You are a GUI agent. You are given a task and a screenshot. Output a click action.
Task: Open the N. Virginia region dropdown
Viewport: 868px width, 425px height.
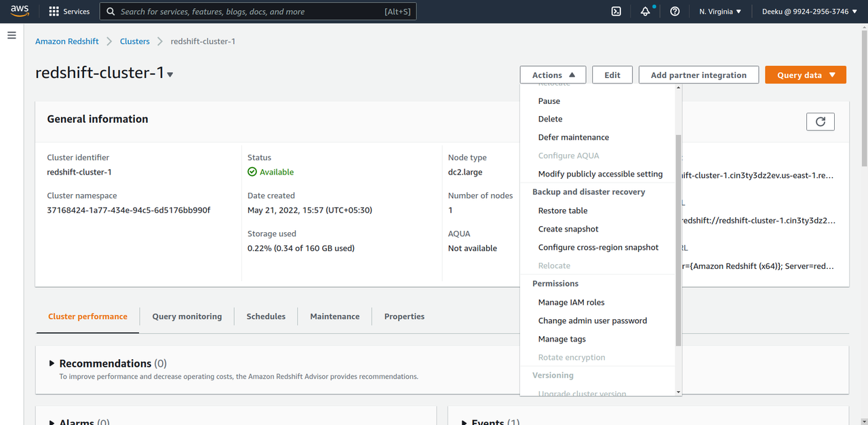click(x=720, y=12)
